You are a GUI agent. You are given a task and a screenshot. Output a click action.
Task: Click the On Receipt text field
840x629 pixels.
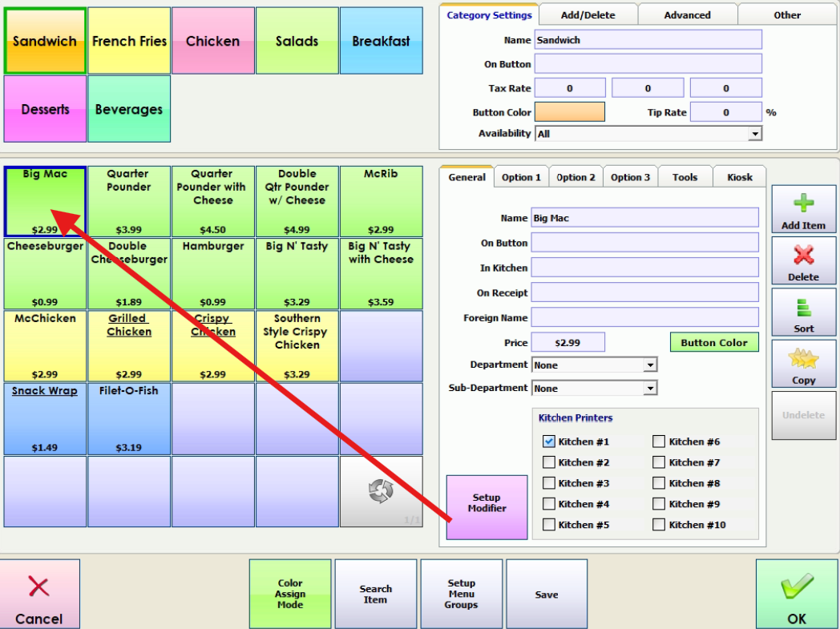(645, 292)
